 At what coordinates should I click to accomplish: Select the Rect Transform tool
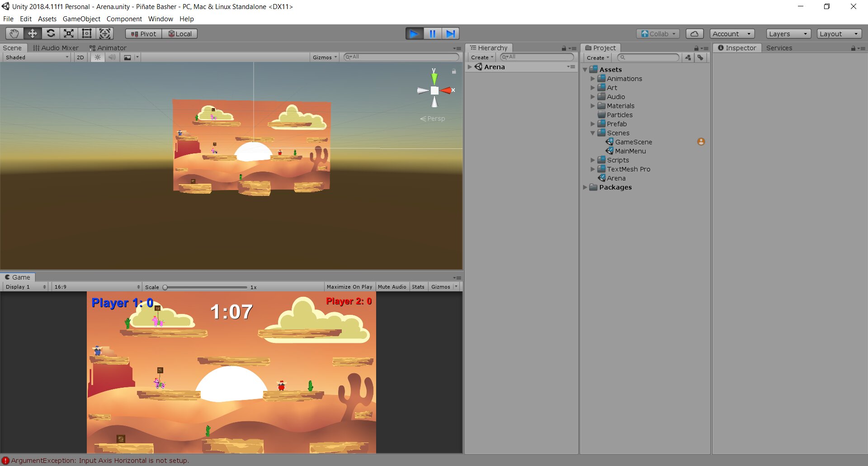(x=87, y=33)
